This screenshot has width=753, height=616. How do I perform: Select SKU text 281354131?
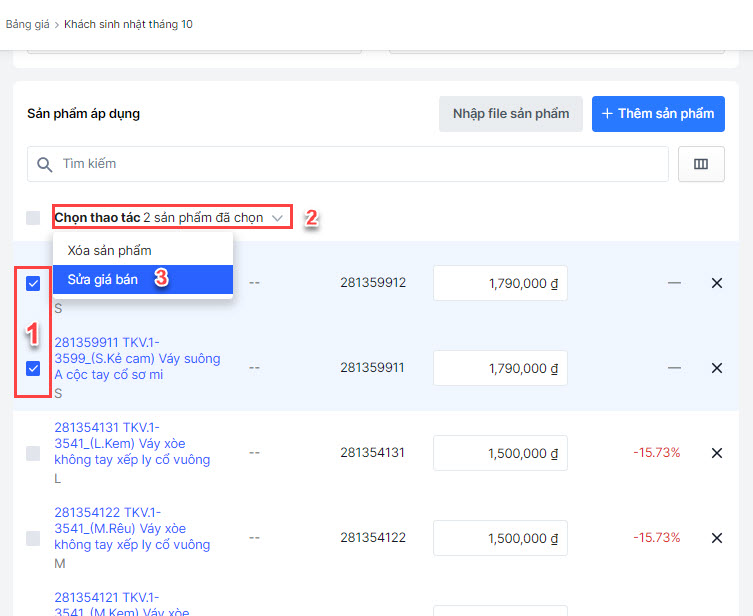point(373,452)
